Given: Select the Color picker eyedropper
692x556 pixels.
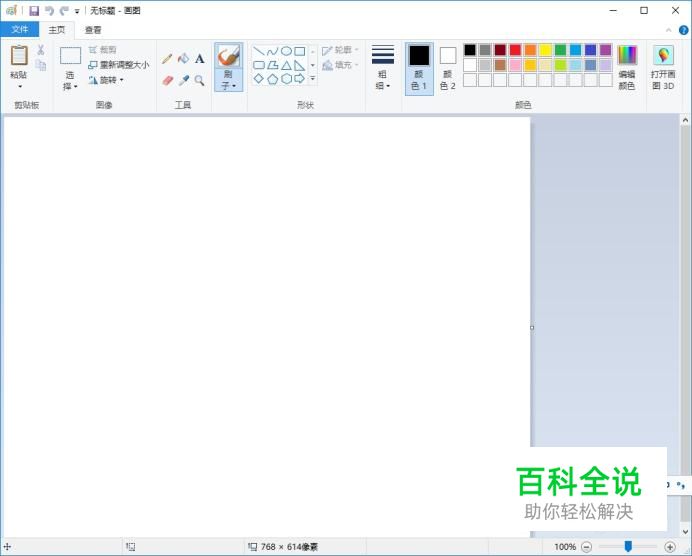Looking at the screenshot, I should pos(184,80).
